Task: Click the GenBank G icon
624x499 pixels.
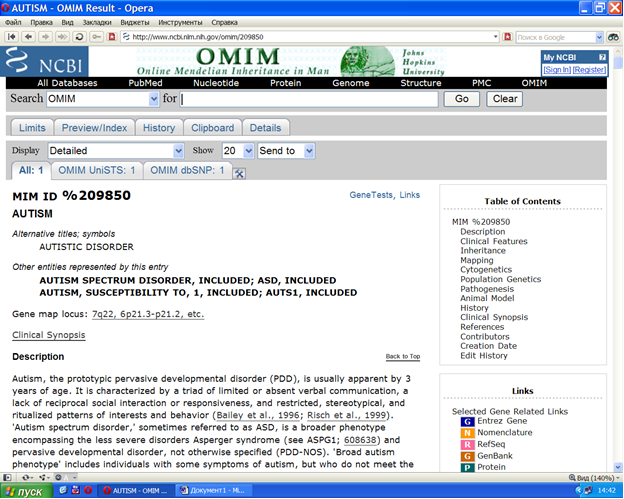Action: 467,456
